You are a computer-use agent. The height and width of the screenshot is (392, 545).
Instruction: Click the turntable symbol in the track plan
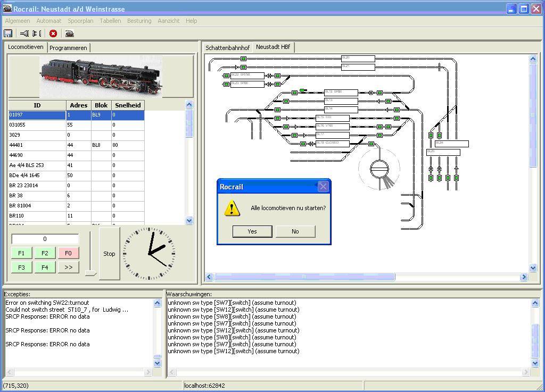pyautogui.click(x=379, y=169)
